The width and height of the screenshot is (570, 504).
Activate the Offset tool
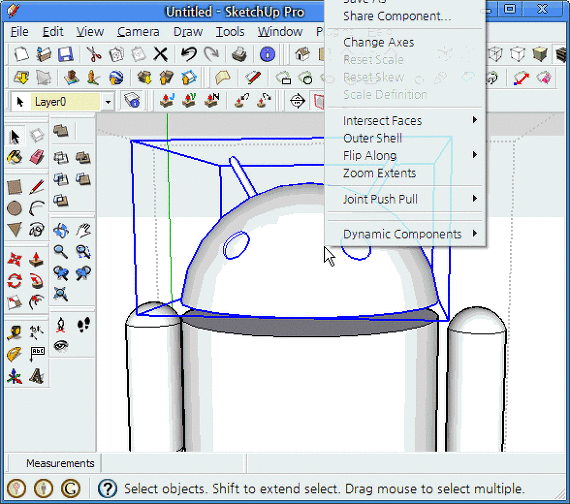pyautogui.click(x=37, y=302)
